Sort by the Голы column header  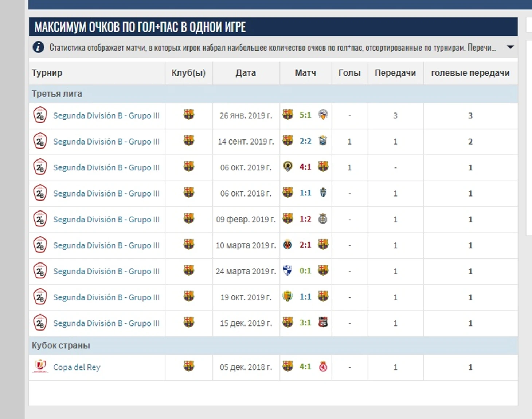coord(349,73)
